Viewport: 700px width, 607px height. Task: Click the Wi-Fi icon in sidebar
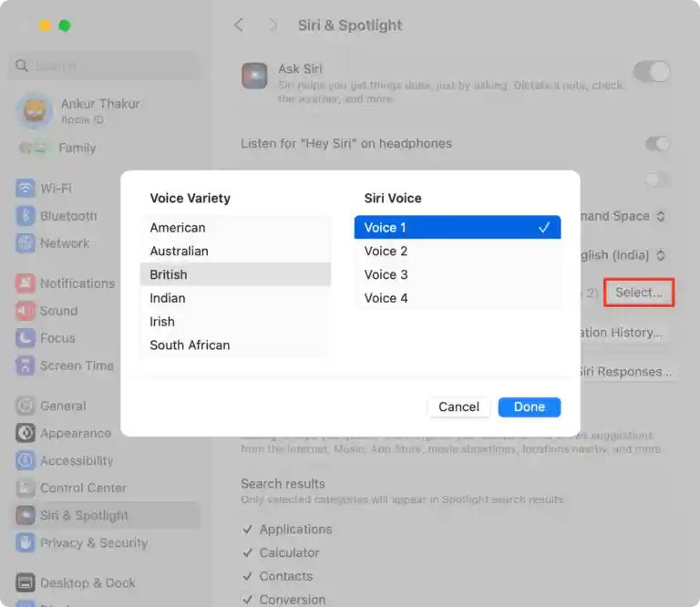26,189
